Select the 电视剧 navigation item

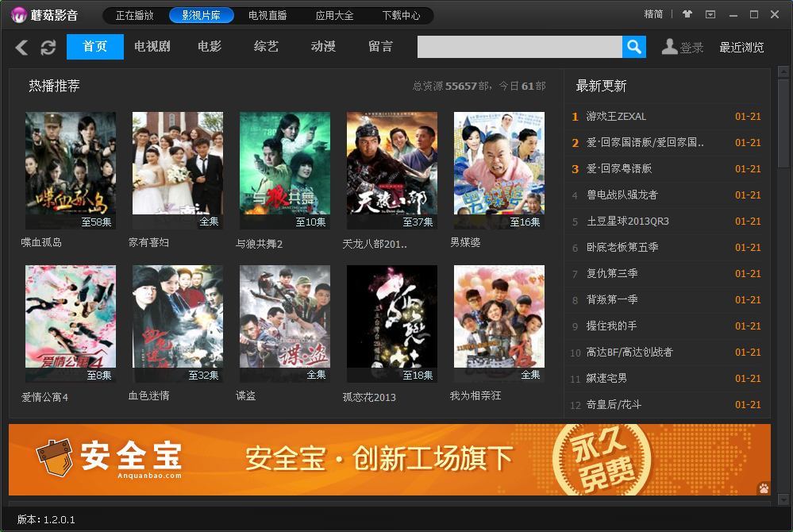(x=152, y=47)
